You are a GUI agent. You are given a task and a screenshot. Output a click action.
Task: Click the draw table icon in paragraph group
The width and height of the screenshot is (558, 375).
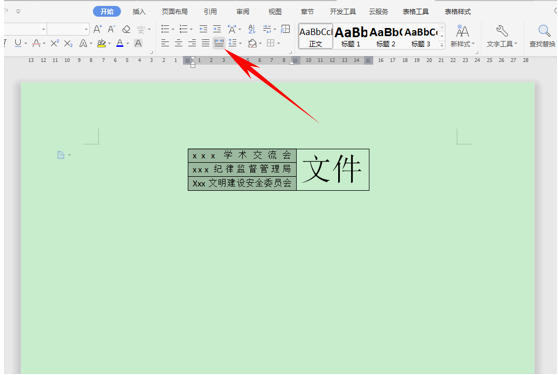click(285, 29)
